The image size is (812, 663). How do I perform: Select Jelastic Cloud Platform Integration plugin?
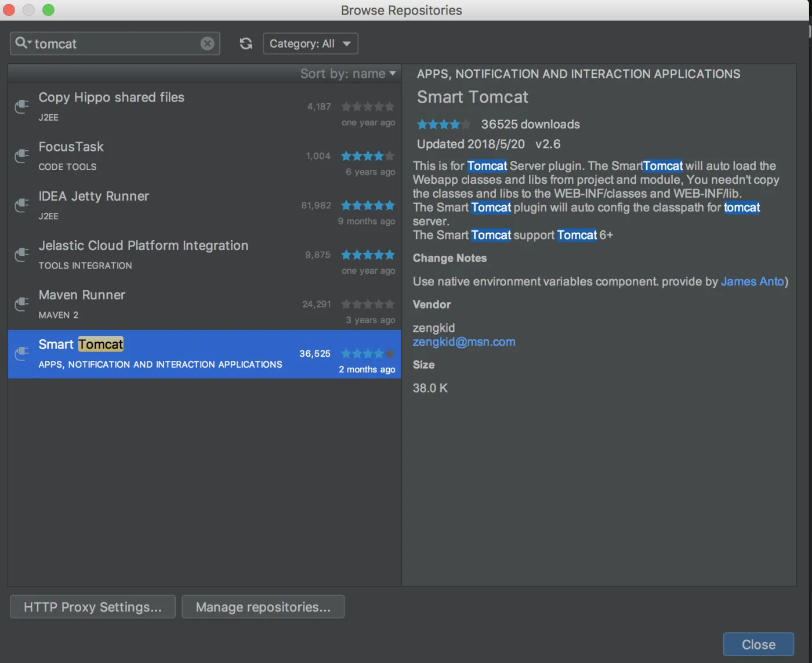tap(204, 255)
